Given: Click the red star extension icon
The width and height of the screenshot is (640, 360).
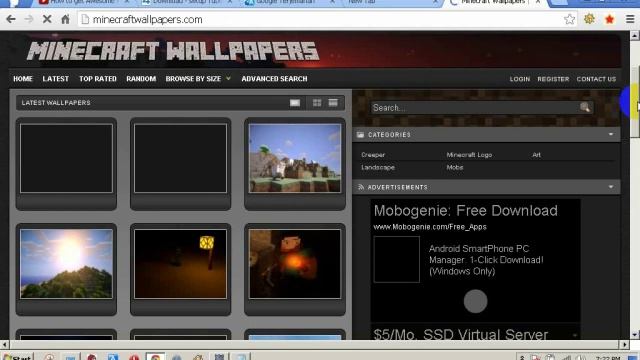Looking at the screenshot, I should point(609,19).
